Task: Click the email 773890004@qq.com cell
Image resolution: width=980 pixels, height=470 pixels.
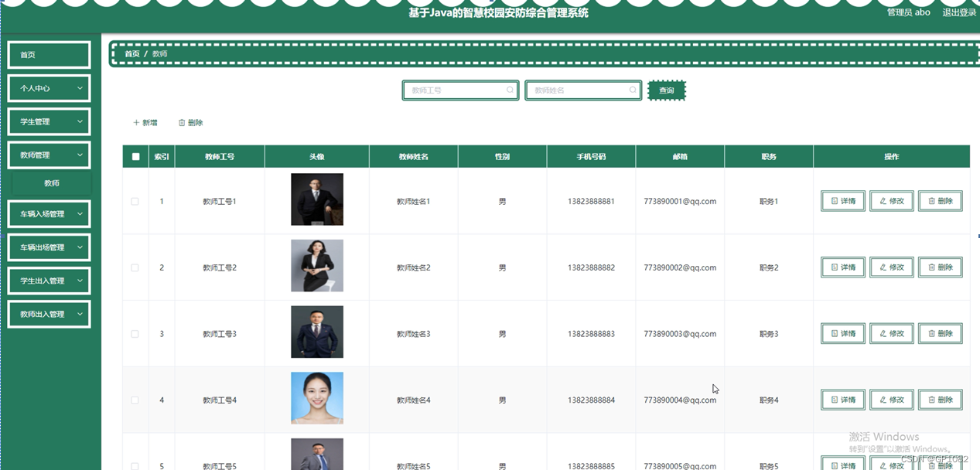Action: coord(680,400)
